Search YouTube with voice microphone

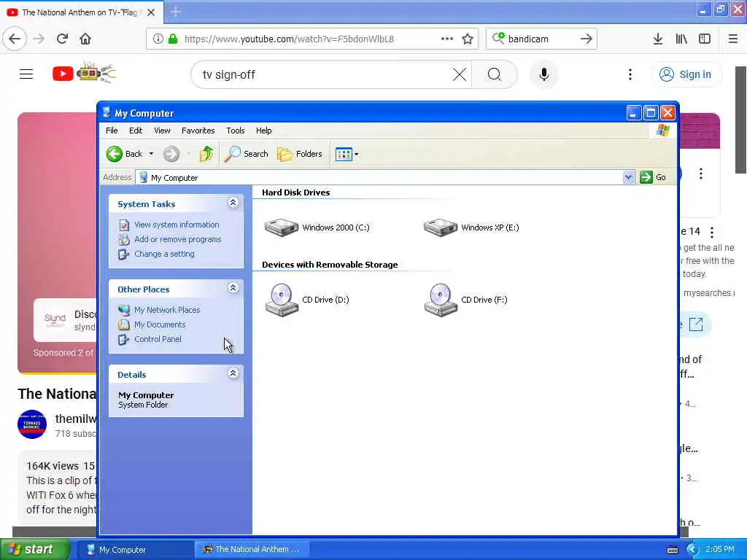[544, 74]
